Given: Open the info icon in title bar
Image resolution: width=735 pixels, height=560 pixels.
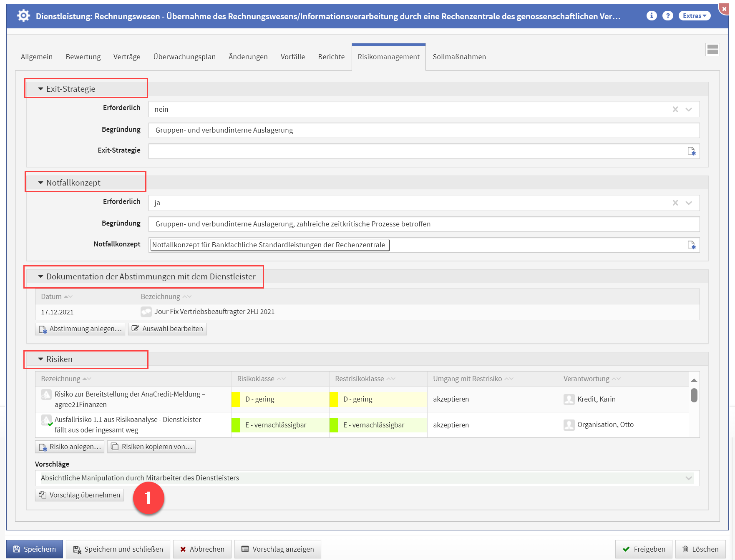Looking at the screenshot, I should click(652, 15).
